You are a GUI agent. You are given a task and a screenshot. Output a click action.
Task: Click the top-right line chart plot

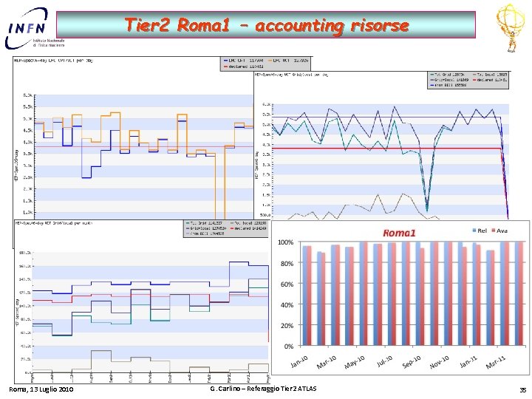pos(391,162)
